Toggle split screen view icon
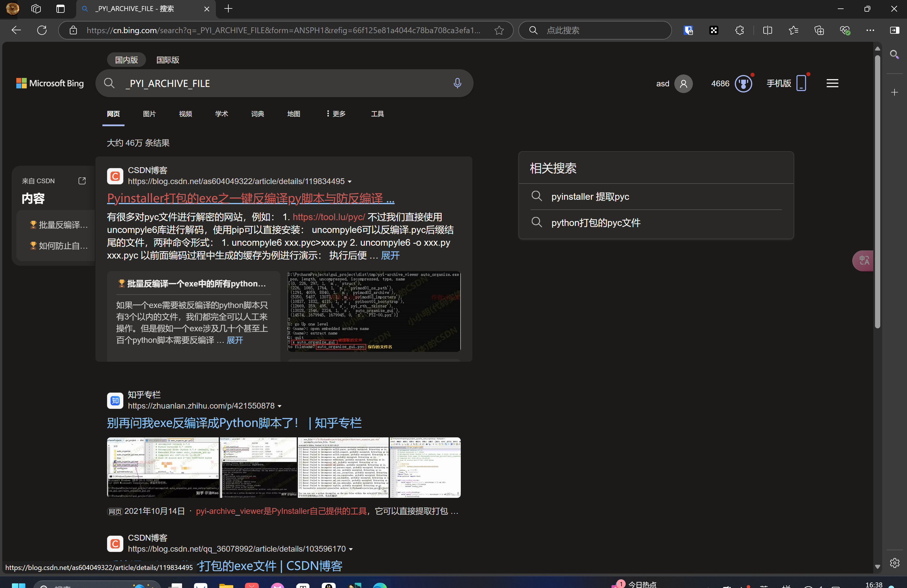907x588 pixels. point(768,31)
